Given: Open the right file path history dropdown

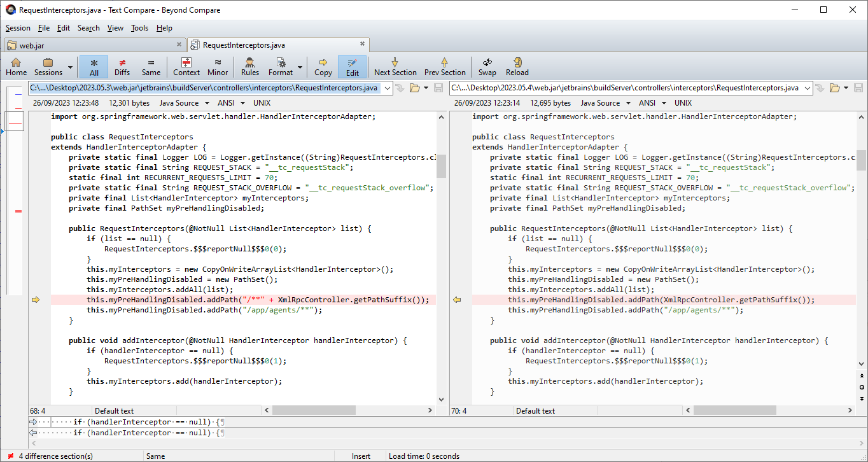Looking at the screenshot, I should point(807,88).
